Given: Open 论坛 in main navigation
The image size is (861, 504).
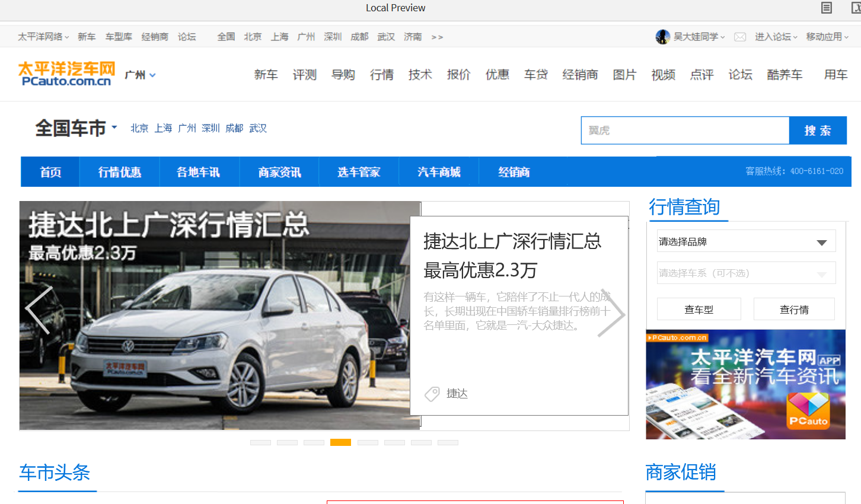Looking at the screenshot, I should pos(740,75).
